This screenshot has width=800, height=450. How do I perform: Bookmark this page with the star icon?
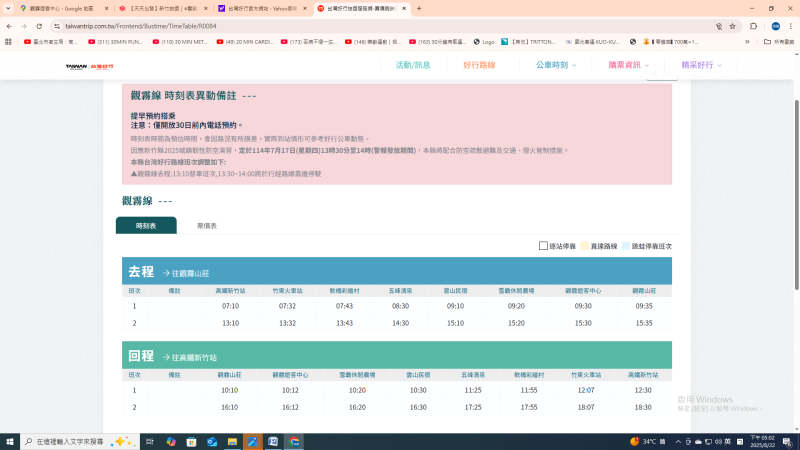click(x=733, y=26)
